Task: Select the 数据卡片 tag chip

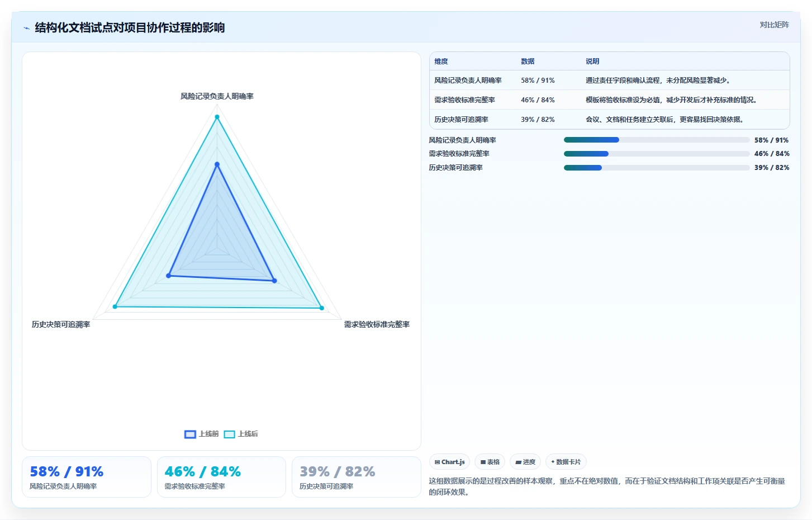Action: [566, 462]
